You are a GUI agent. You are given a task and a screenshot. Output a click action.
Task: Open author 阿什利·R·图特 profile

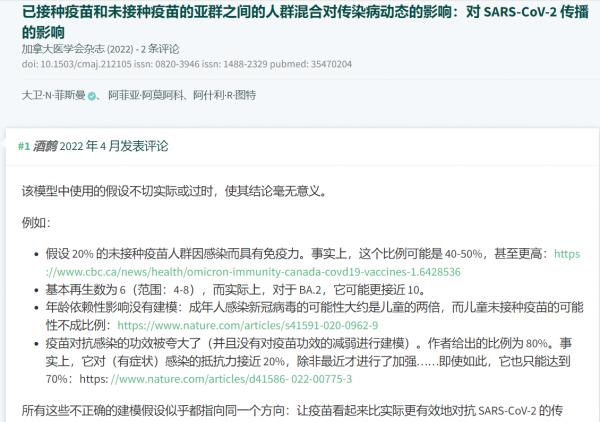coord(224,96)
